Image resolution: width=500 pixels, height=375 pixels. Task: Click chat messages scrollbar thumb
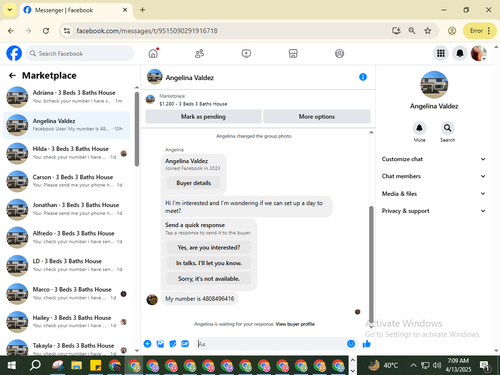click(x=371, y=264)
